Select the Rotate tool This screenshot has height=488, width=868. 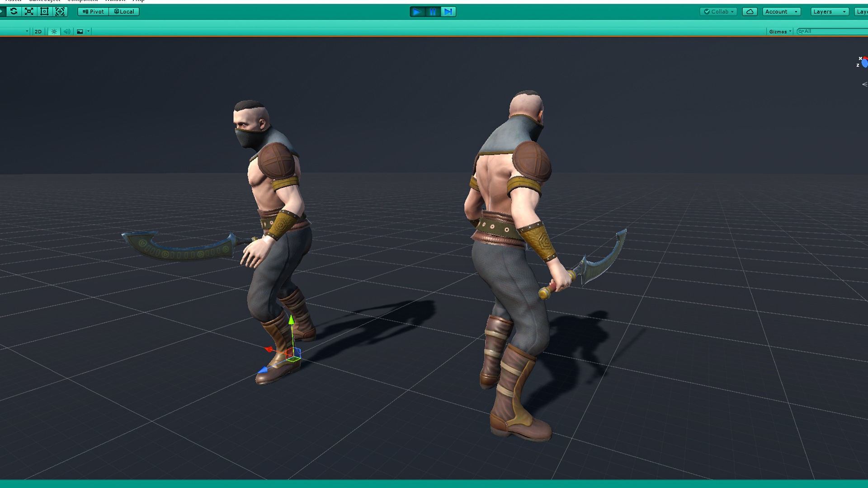click(14, 12)
